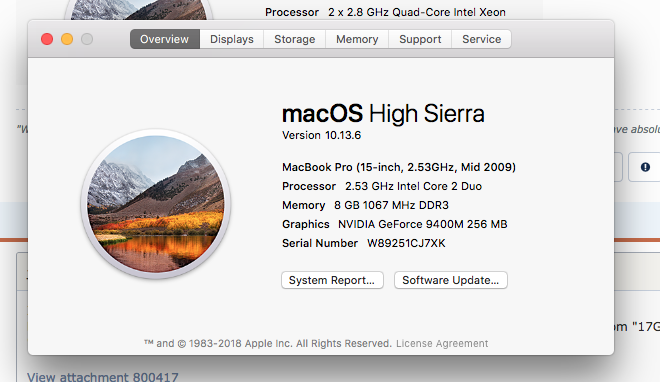Click the High Sierra mountain logo image
Image resolution: width=660 pixels, height=382 pixels.
[156, 204]
